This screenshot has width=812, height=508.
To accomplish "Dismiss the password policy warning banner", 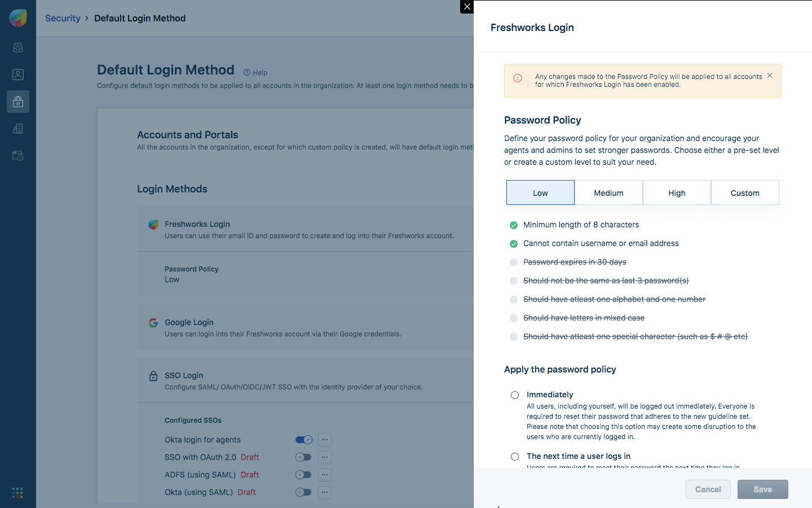I will pyautogui.click(x=770, y=76).
